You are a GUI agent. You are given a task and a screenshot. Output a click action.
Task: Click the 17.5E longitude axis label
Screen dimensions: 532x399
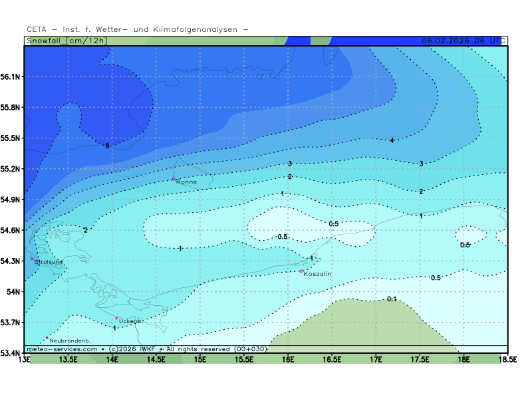pyautogui.click(x=420, y=360)
